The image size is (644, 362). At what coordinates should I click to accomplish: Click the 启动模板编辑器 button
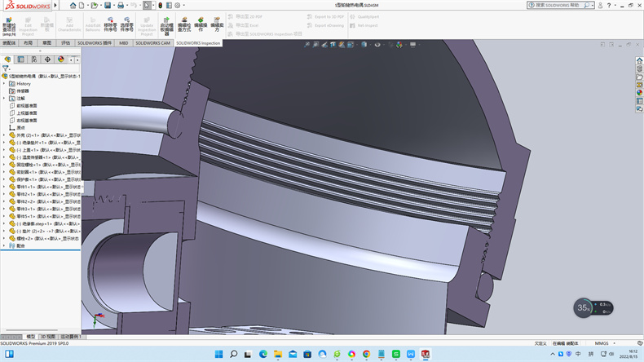pos(166,24)
